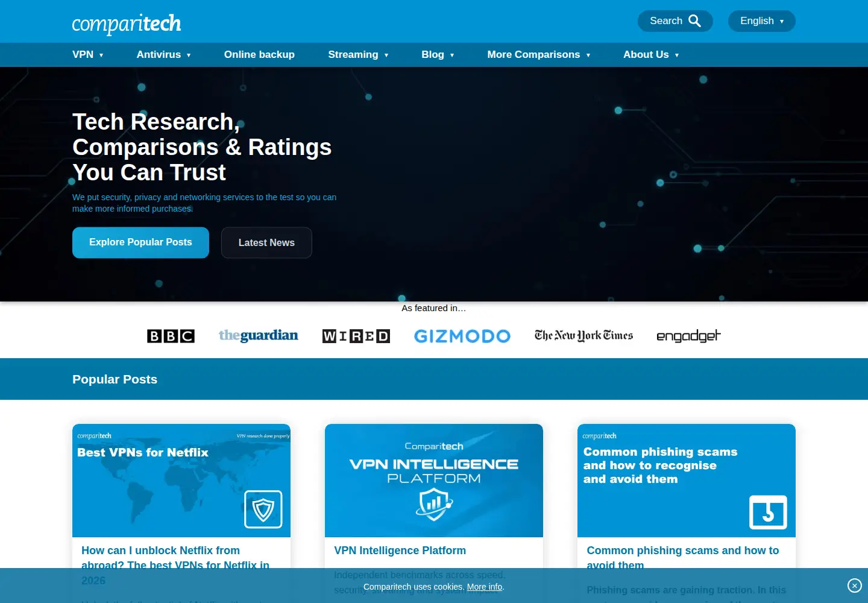Open the Common phishing scams thumbnail

[687, 481]
